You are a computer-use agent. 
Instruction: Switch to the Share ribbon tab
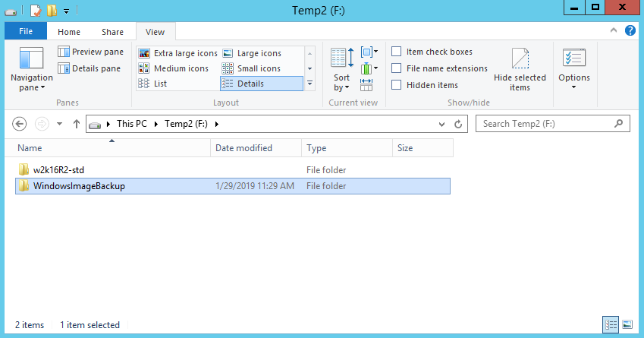[112, 32]
